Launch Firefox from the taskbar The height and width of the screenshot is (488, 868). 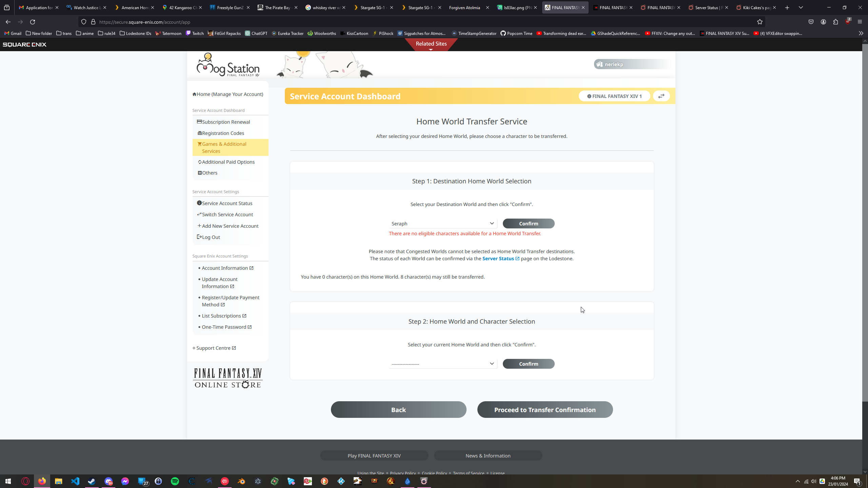click(x=42, y=481)
